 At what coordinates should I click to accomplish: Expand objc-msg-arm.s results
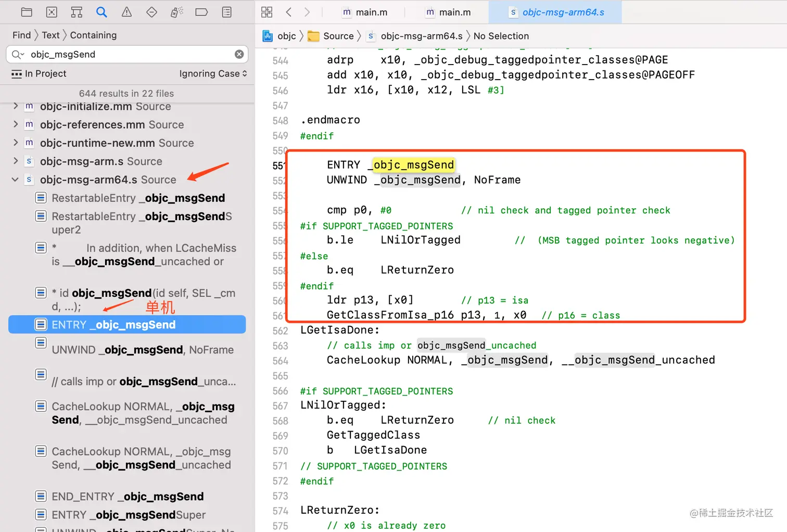(15, 160)
